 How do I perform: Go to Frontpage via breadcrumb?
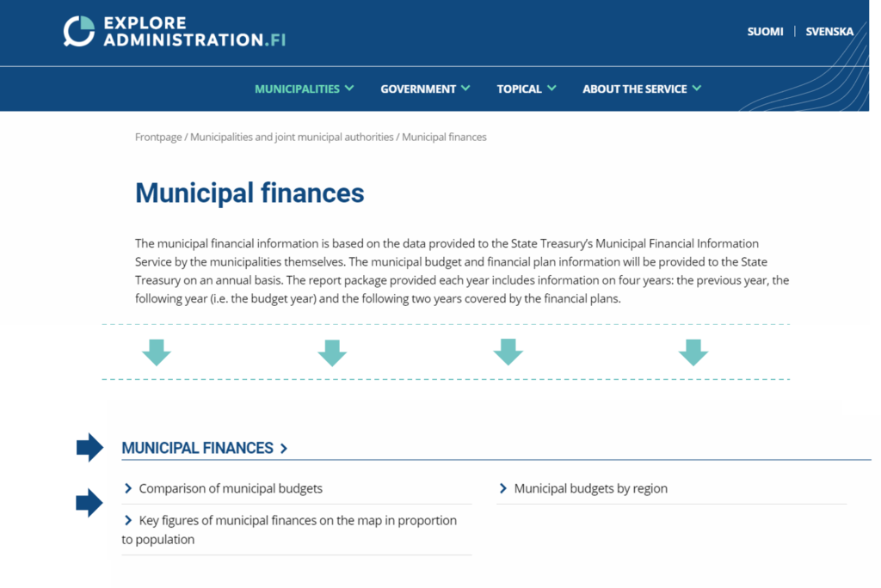coord(158,137)
